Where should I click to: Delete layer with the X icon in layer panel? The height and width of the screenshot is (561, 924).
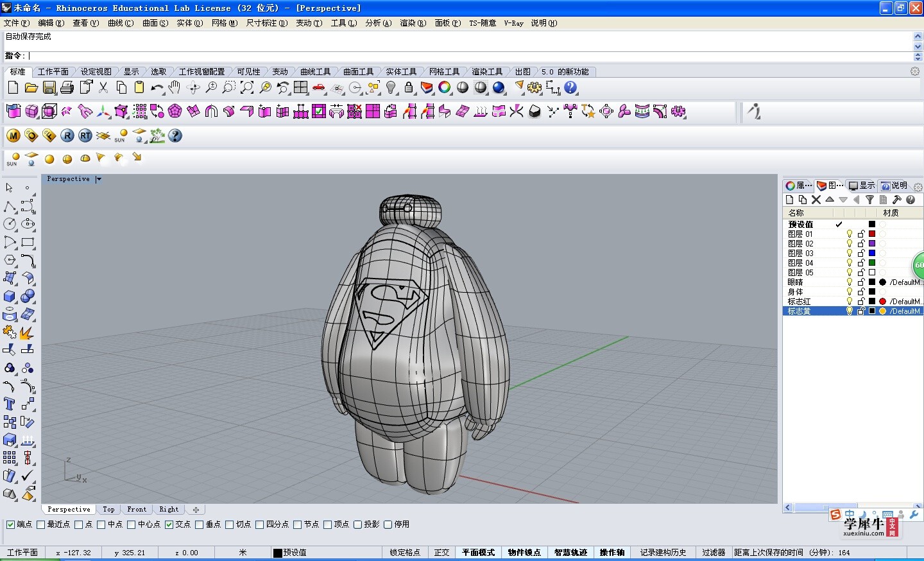click(816, 200)
